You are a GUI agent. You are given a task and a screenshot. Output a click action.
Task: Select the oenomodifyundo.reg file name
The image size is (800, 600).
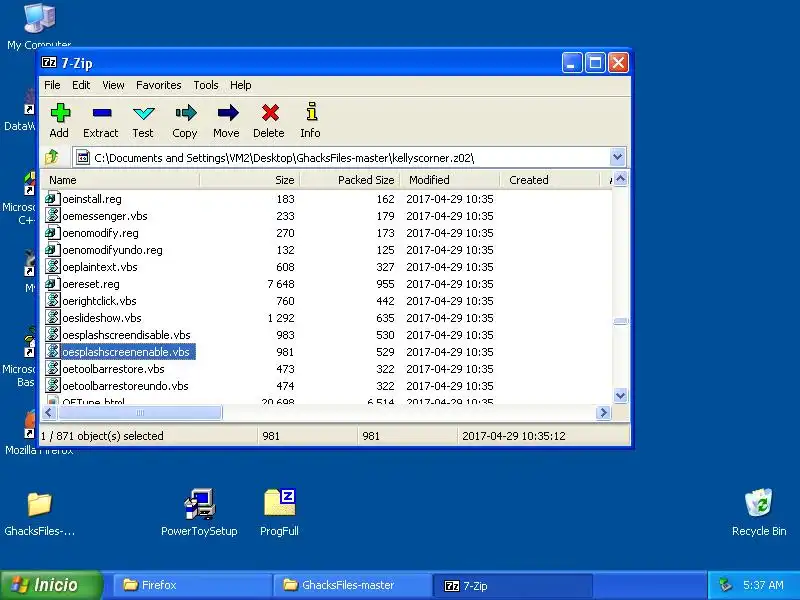click(112, 250)
